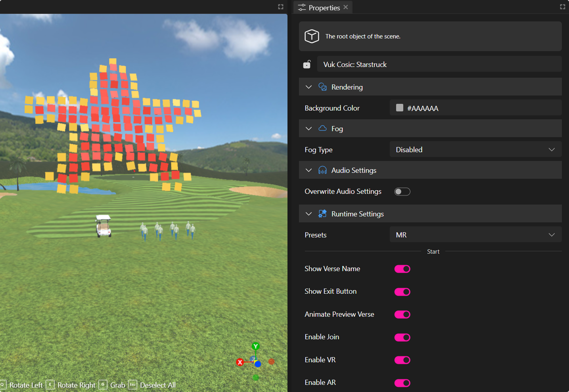
Task: Open the Presets dropdown showing MR
Action: click(x=475, y=235)
